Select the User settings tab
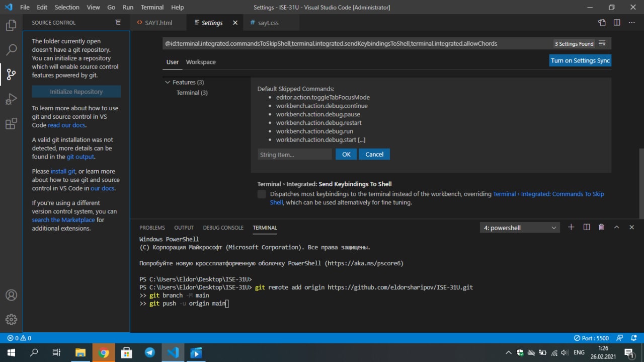644x362 pixels. coord(173,62)
